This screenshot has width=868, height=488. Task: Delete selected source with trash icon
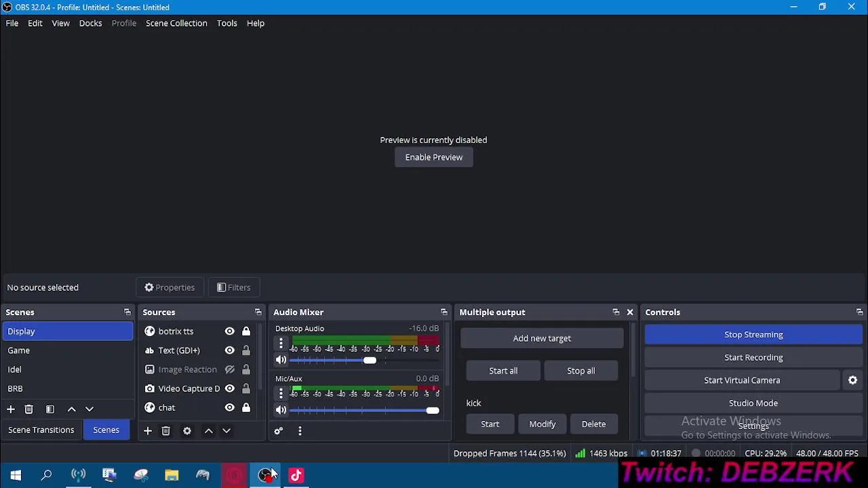pyautogui.click(x=165, y=431)
